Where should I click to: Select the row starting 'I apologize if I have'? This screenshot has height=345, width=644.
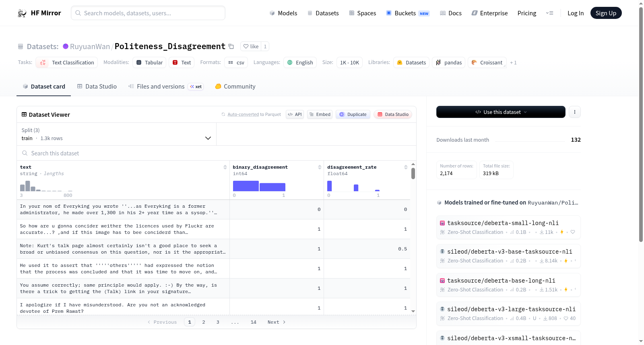pyautogui.click(x=213, y=307)
